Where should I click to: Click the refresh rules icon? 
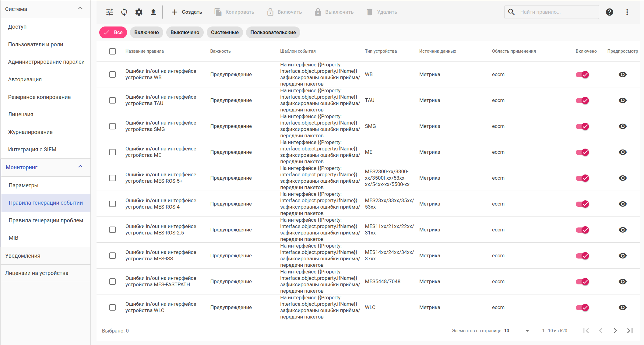click(x=124, y=12)
